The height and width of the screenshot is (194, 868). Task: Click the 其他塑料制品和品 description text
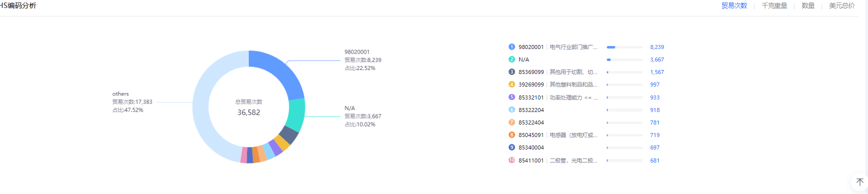pos(574,84)
